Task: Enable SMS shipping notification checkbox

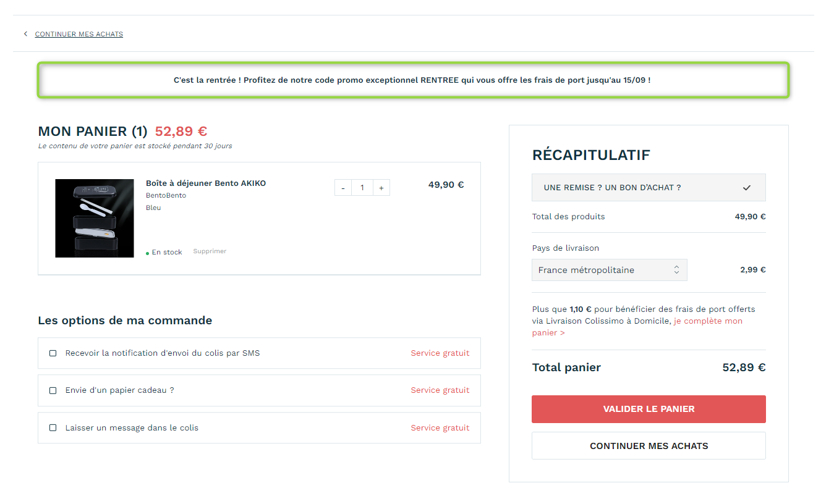Action: pos(53,353)
